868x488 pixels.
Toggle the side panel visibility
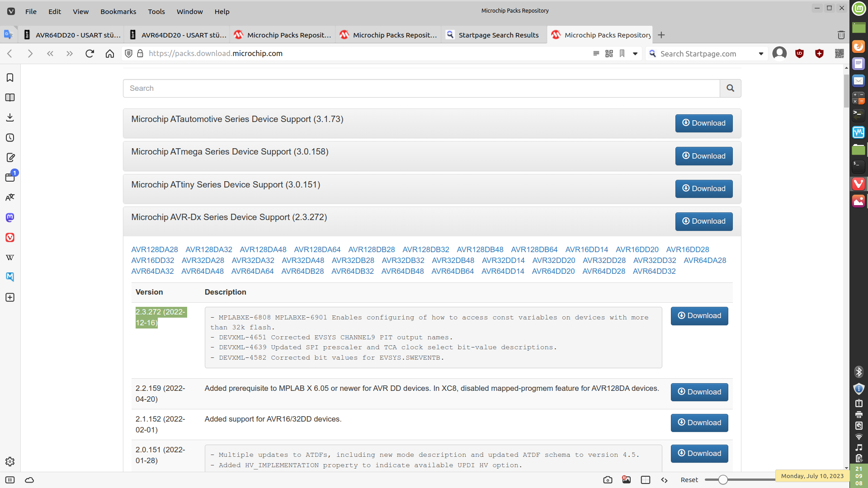coord(10,480)
